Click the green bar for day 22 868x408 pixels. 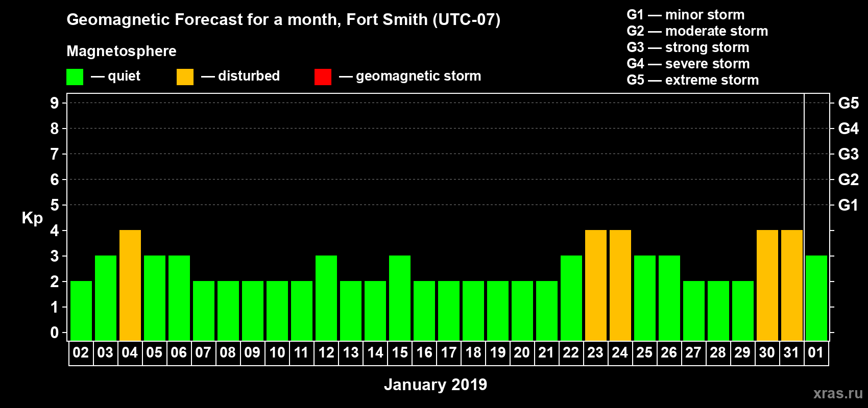click(571, 298)
